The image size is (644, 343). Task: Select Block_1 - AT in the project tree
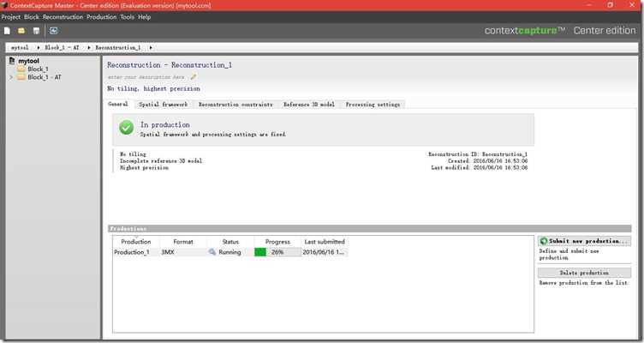(x=45, y=77)
